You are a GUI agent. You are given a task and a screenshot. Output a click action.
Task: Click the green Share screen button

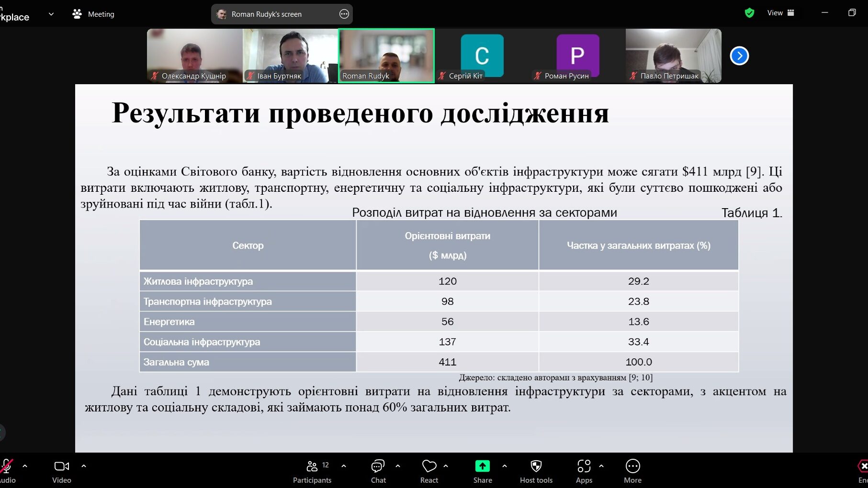pyautogui.click(x=482, y=471)
